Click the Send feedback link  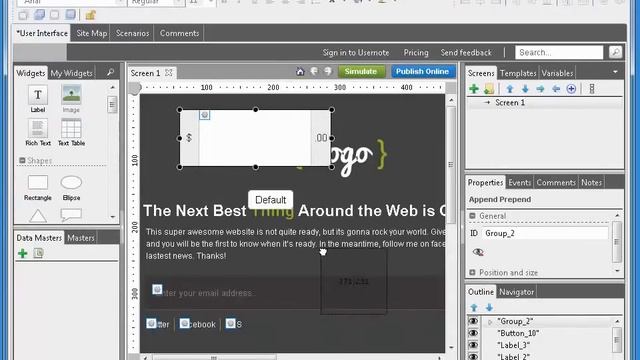(x=466, y=53)
